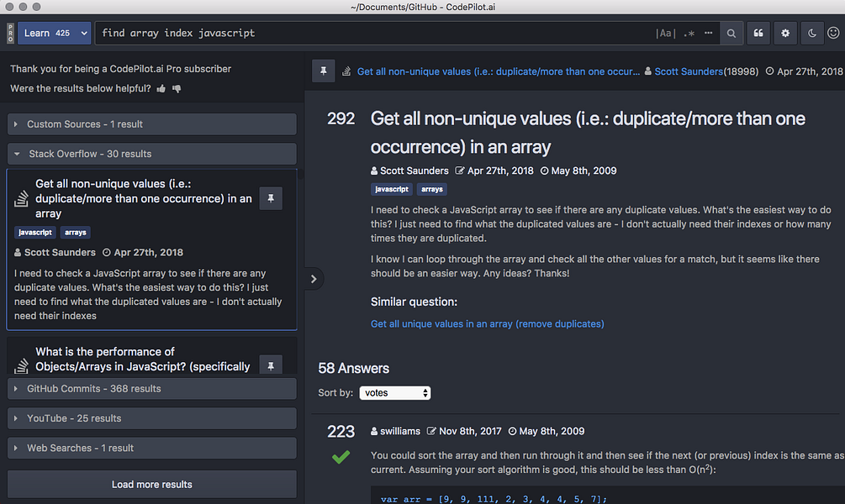
Task: Click the quotation marks icon in the toolbar
Action: click(x=759, y=33)
